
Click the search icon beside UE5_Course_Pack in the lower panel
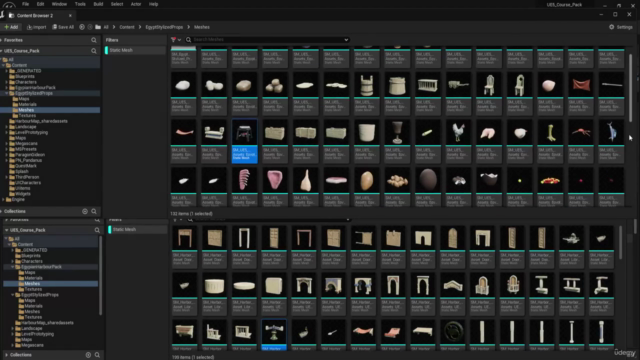click(97, 230)
